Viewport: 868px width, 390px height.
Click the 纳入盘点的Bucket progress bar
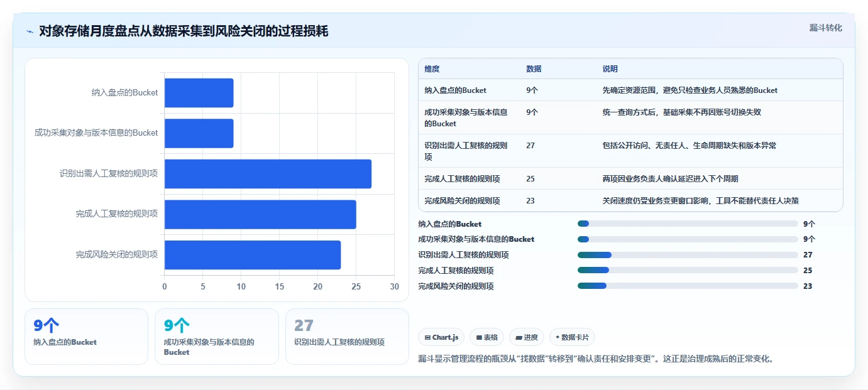[x=688, y=224]
